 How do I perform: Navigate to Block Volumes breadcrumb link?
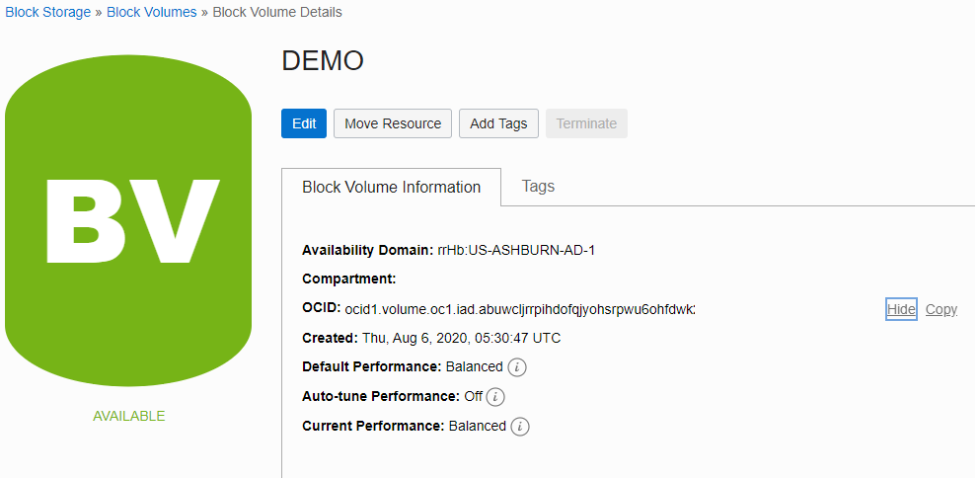[x=149, y=12]
